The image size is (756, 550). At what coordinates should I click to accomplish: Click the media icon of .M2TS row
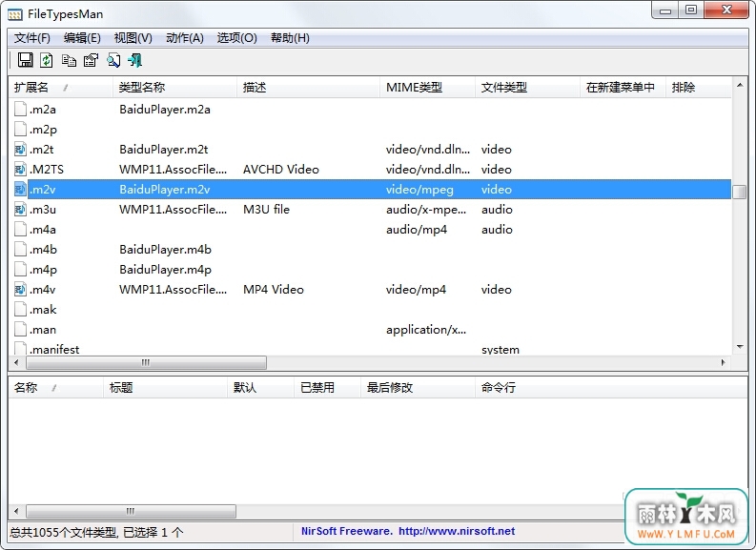[20, 169]
